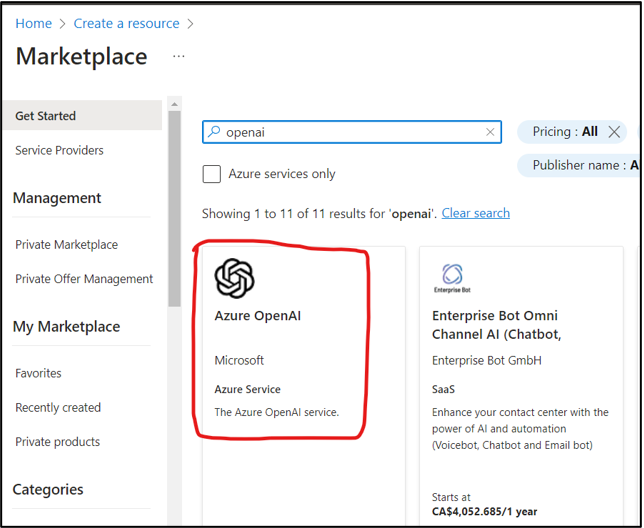Open Private products
Image resolution: width=644 pixels, height=528 pixels.
(x=58, y=442)
